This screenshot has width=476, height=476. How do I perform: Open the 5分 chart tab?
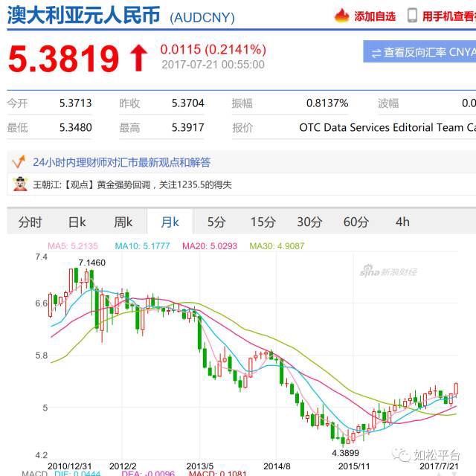pyautogui.click(x=216, y=222)
